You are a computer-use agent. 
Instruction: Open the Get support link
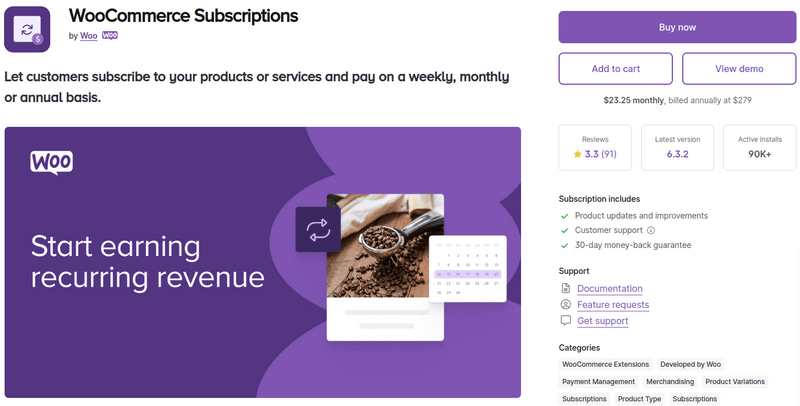click(603, 320)
